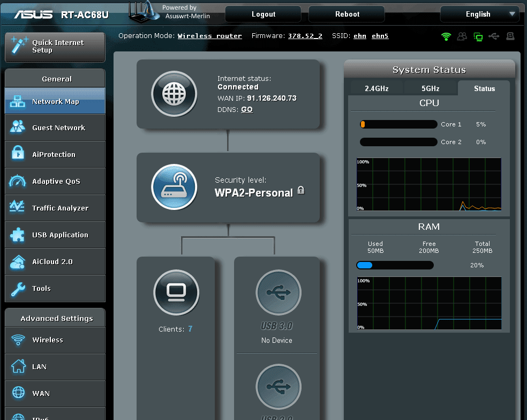Viewport: 527px width, 420px height.
Task: Click the USB device status icon in the top bar
Action: [493, 36]
